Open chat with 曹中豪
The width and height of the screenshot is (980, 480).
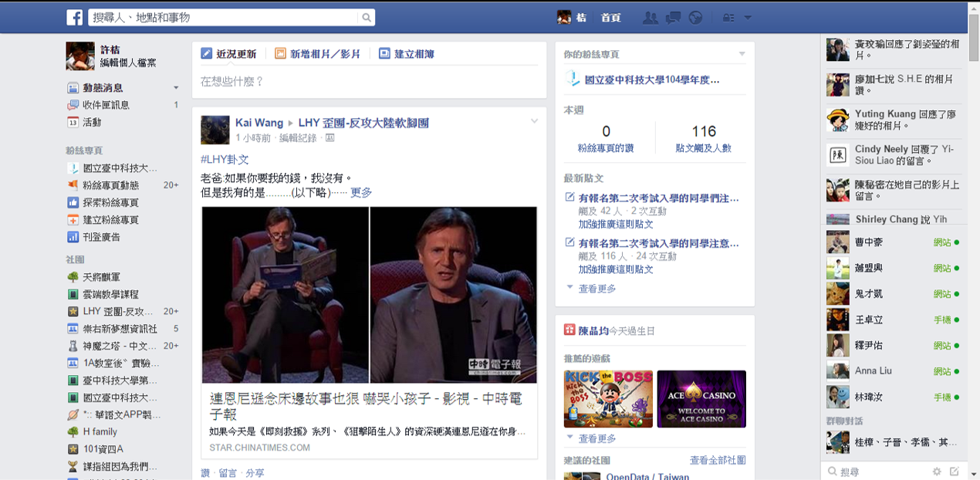click(x=893, y=243)
